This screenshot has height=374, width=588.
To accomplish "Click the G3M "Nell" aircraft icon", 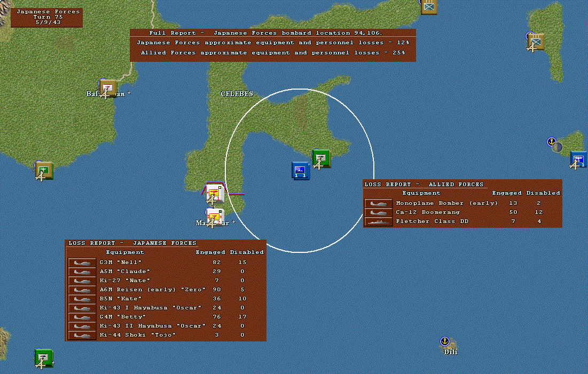I will coord(82,262).
